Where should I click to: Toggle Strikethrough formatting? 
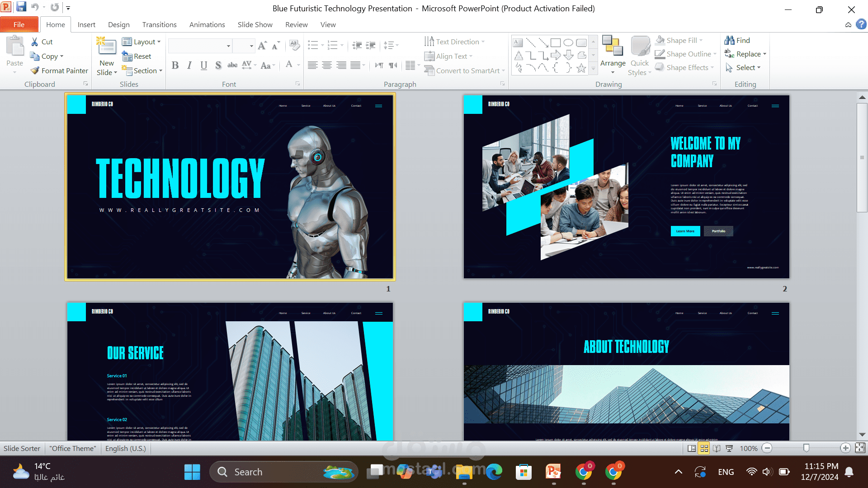[232, 66]
